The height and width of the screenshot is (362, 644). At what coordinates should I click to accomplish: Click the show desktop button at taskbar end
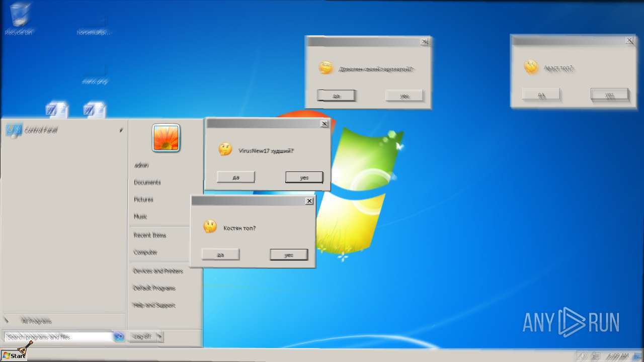coord(638,355)
